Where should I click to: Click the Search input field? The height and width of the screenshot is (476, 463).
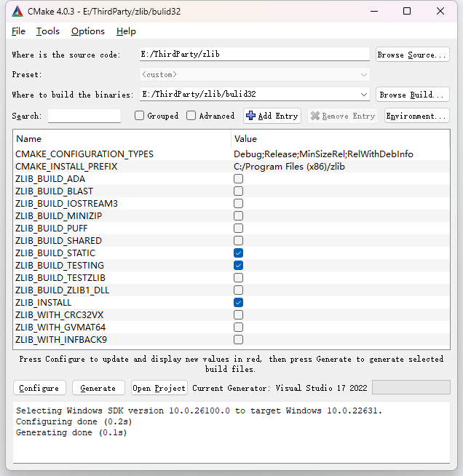(x=84, y=116)
